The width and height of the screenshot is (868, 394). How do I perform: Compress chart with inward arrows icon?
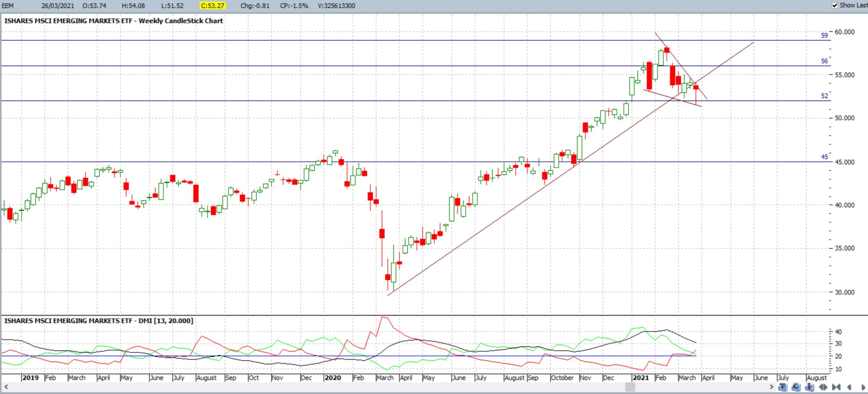point(836,387)
